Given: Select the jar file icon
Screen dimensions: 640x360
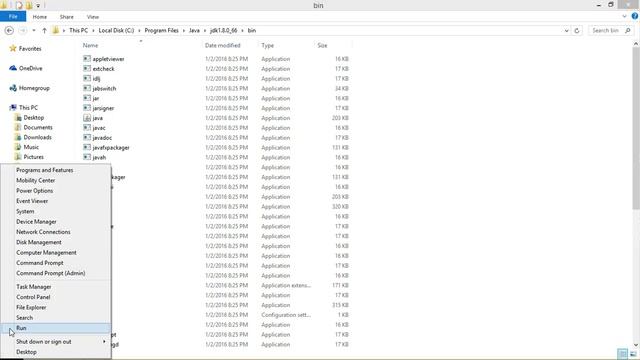Looking at the screenshot, I should [87, 98].
